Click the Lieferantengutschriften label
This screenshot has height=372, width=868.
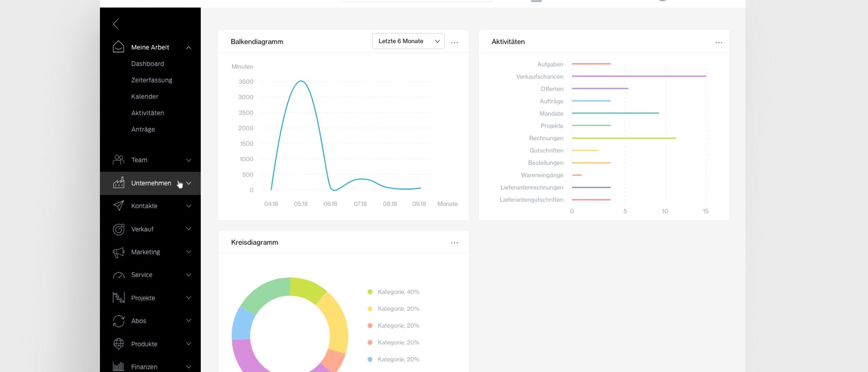pos(531,200)
